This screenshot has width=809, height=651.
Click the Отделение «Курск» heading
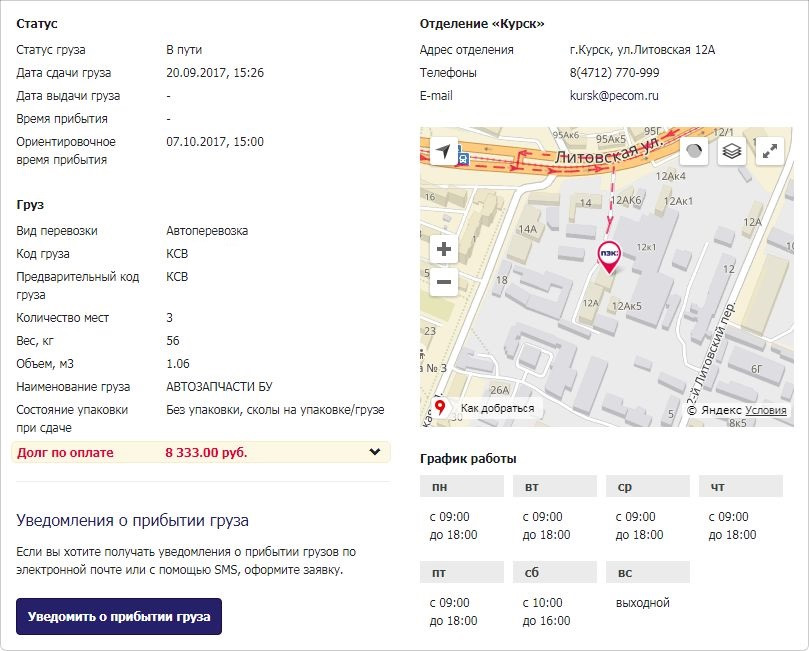(482, 24)
